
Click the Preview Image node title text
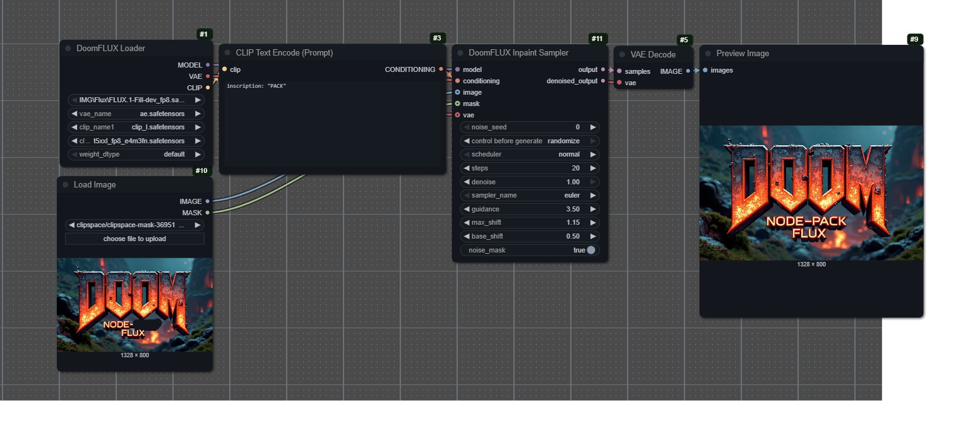(743, 54)
